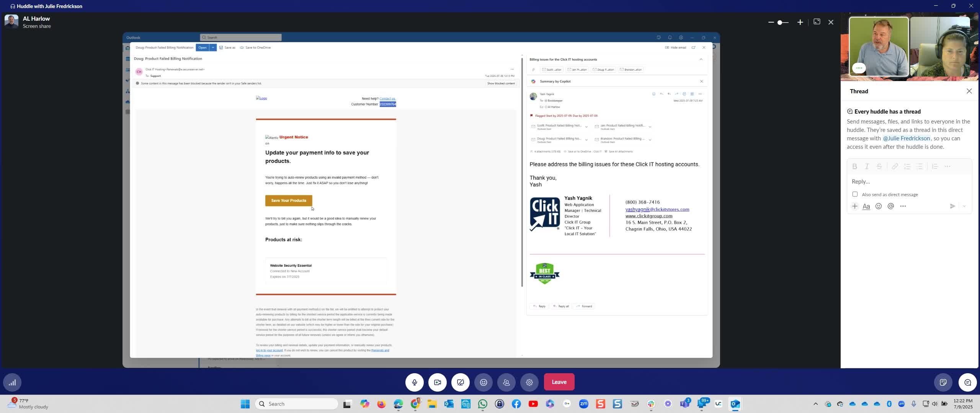Expand Doug Product Failed Billing attachment dropdown
Viewport: 980px width, 413px height.
[x=586, y=140]
